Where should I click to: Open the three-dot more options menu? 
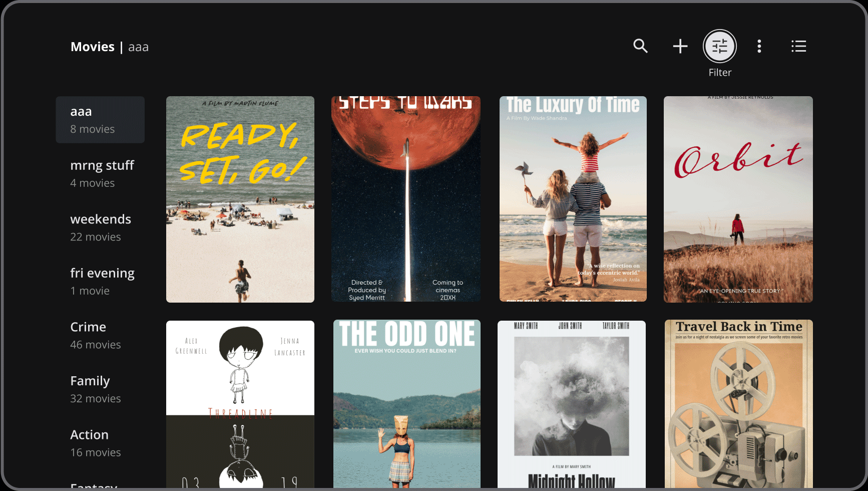[759, 46]
